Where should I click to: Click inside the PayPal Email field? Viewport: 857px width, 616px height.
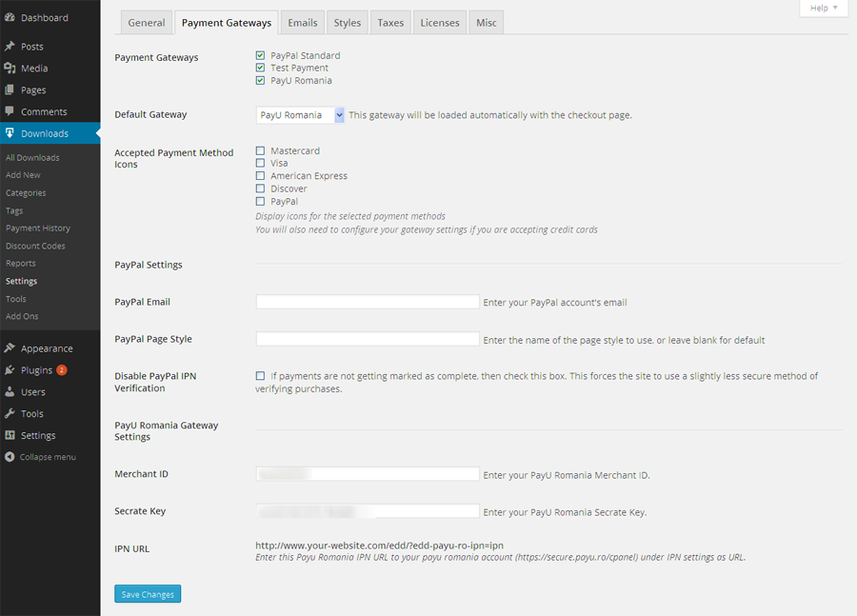[368, 302]
